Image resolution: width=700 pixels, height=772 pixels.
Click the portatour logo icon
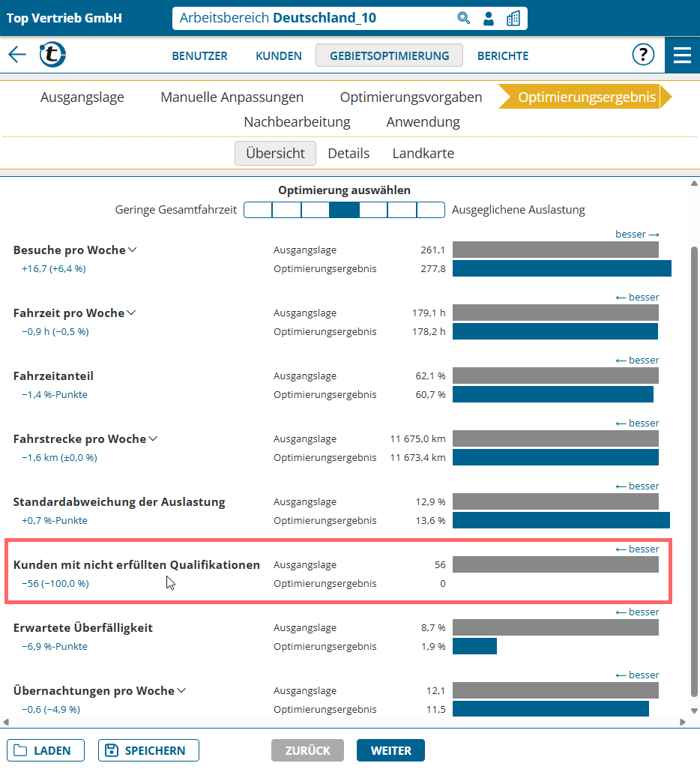click(52, 55)
